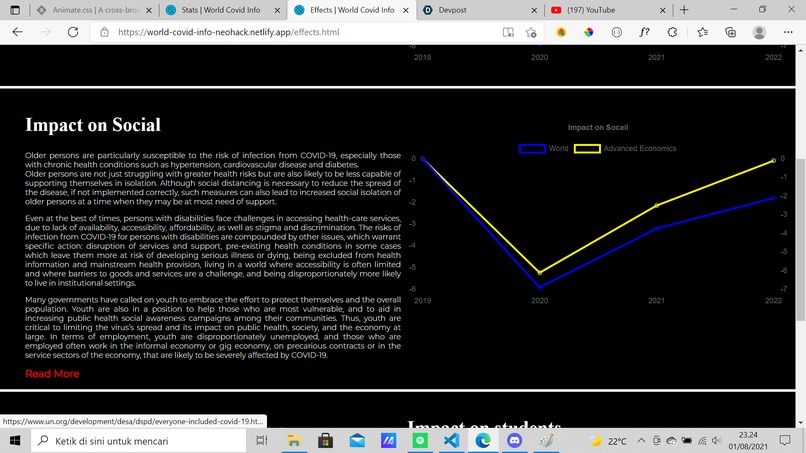Open the Windows Start menu
Image resolution: width=806 pixels, height=453 pixels.
(x=15, y=441)
